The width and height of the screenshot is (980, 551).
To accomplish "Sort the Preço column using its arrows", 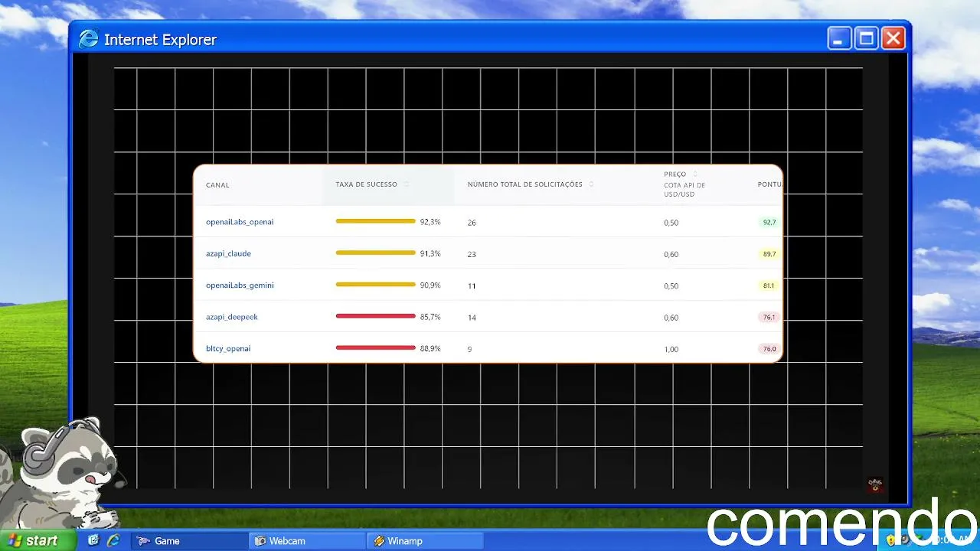I will (695, 174).
